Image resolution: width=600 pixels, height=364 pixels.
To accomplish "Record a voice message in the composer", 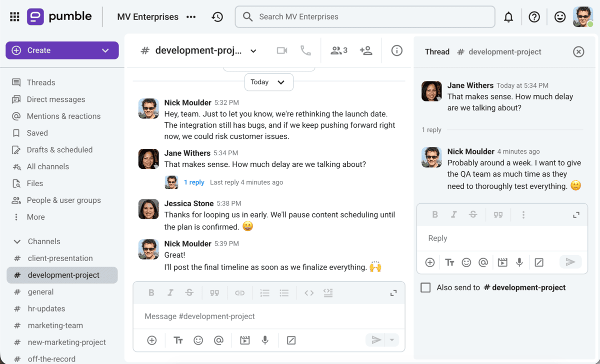I will (265, 340).
